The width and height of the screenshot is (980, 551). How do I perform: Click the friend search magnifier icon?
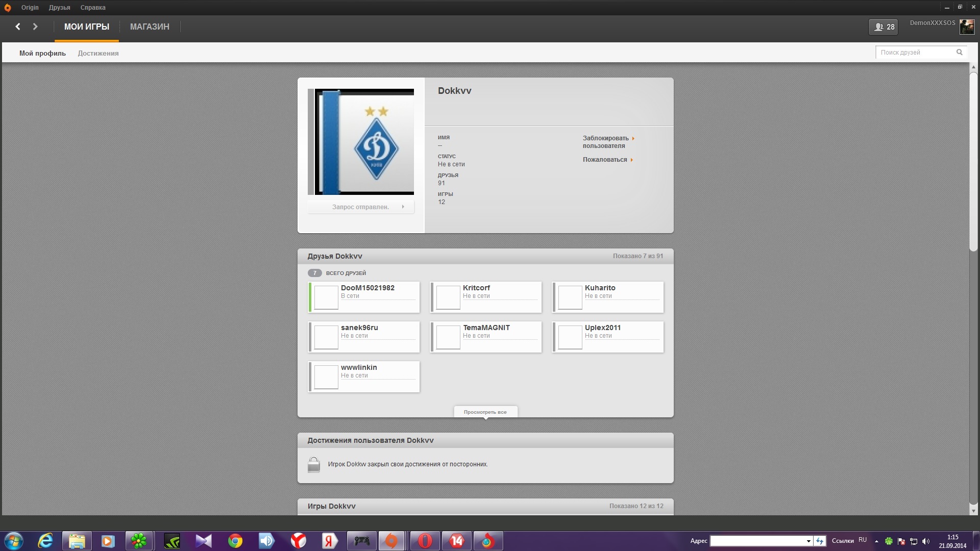click(960, 52)
